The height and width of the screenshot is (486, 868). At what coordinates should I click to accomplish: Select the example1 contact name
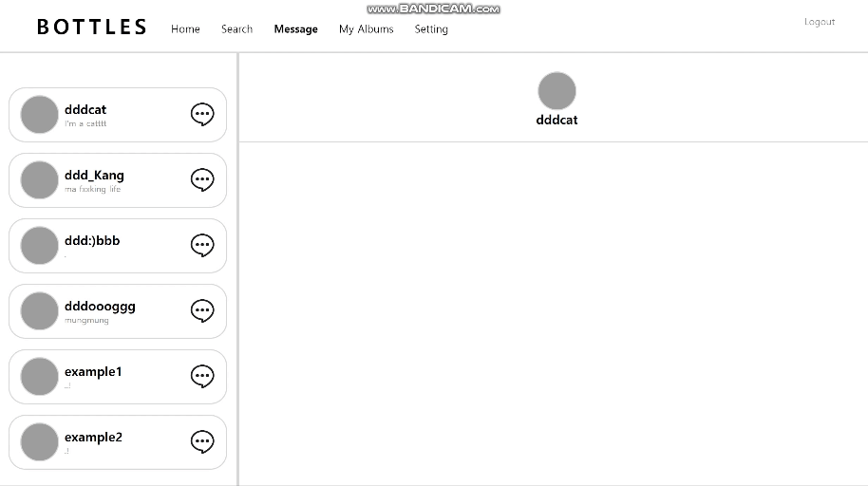[93, 372]
